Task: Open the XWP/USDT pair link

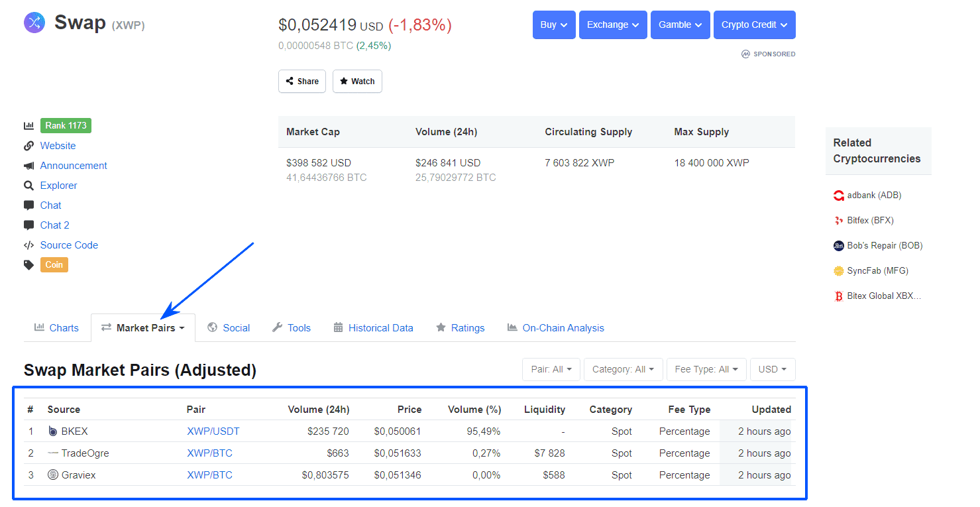Action: click(213, 431)
